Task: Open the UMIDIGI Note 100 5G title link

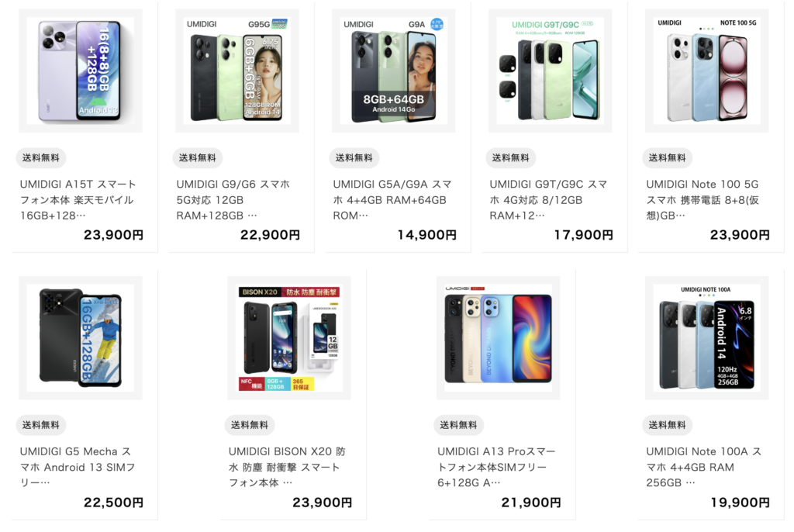Action: pyautogui.click(x=703, y=199)
